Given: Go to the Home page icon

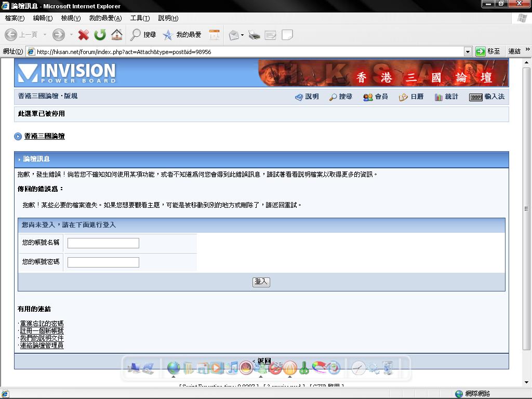Looking at the screenshot, I should [117, 35].
